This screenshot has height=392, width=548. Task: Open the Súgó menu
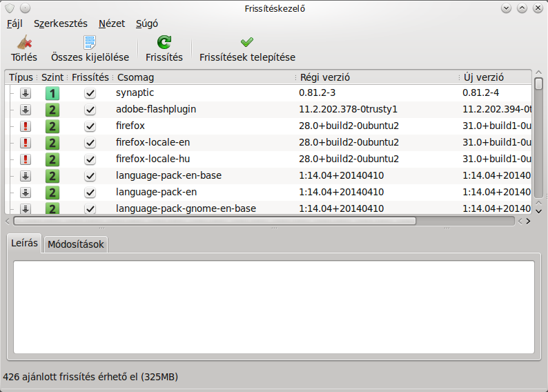(147, 23)
